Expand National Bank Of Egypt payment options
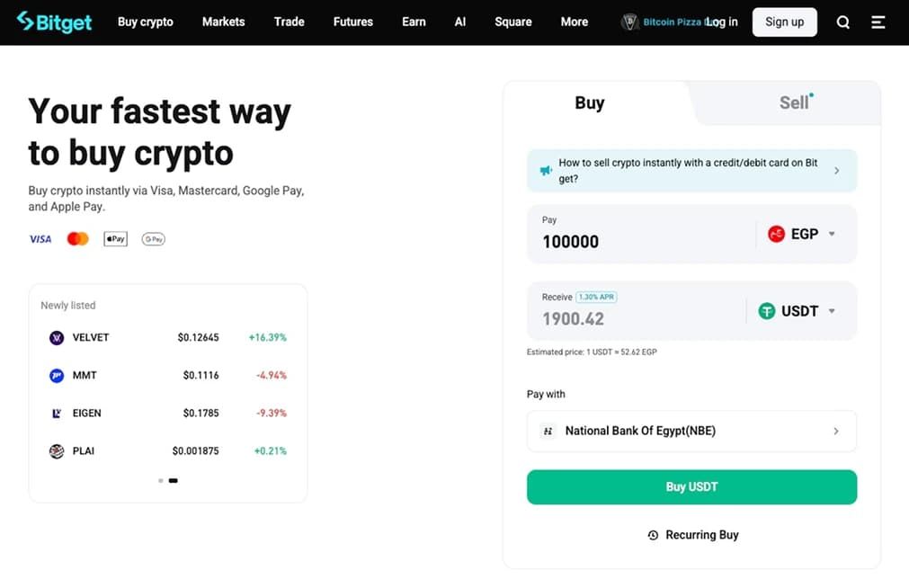Image resolution: width=909 pixels, height=588 pixels. click(x=691, y=431)
